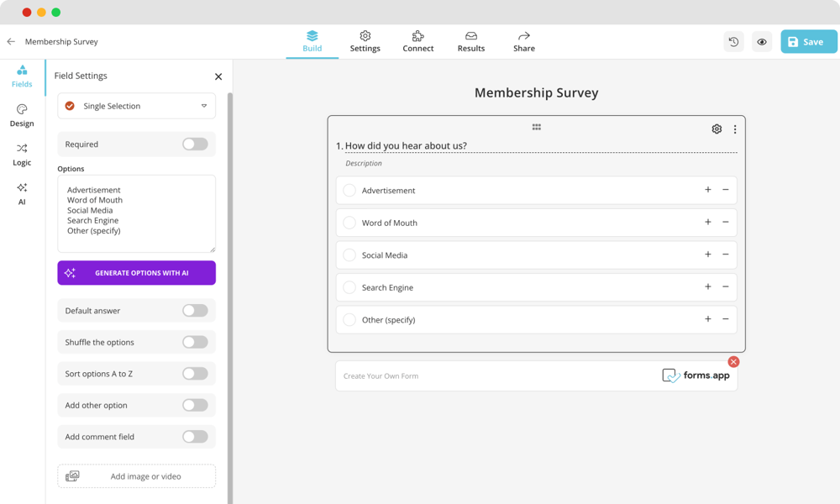Open question settings via the gear icon
This screenshot has width=840, height=504.
(x=716, y=129)
